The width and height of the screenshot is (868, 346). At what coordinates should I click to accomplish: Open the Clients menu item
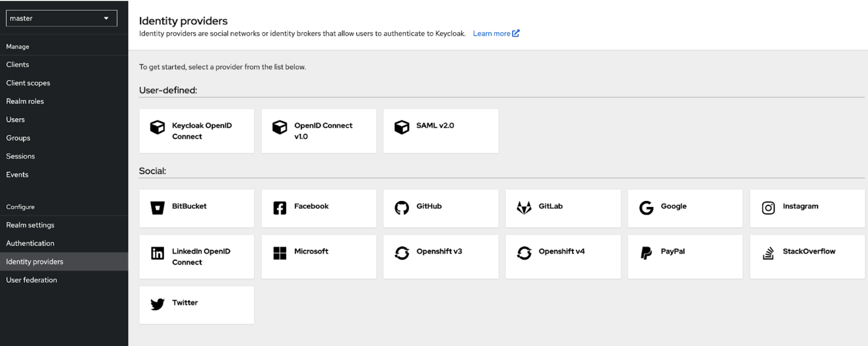click(x=17, y=65)
